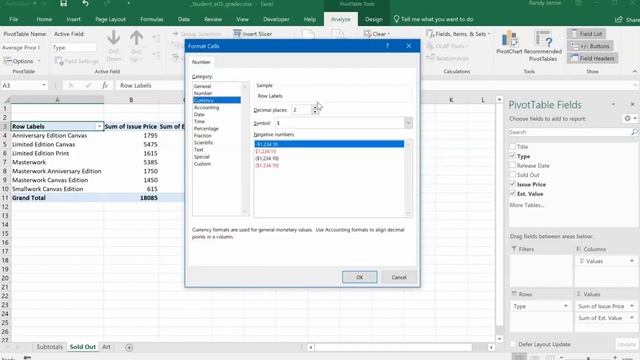The height and width of the screenshot is (360, 640).
Task: Click the worksheet vertical scrollbar down arrow
Action: coord(500,339)
